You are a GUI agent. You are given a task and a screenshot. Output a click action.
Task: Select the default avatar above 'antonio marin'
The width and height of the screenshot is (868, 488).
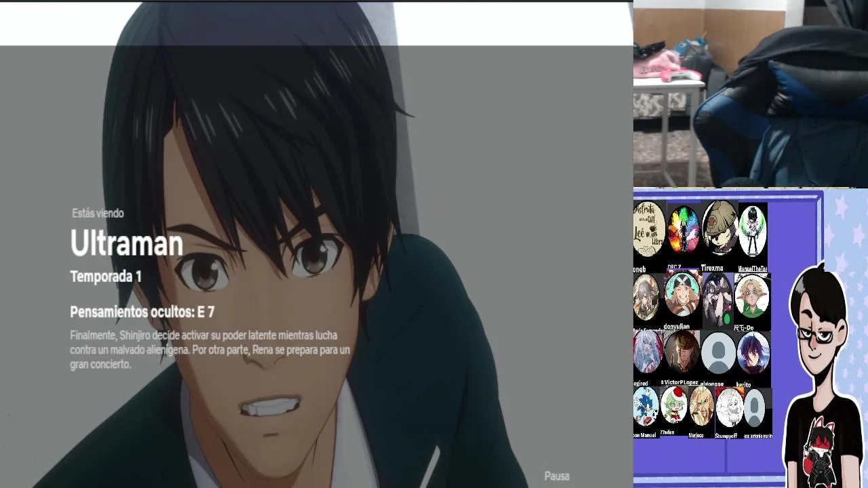click(754, 408)
